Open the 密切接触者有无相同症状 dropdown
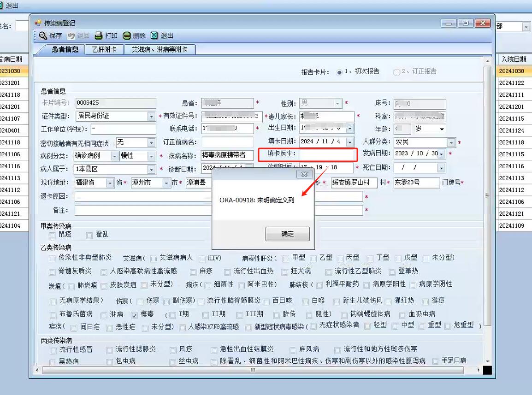Image resolution: width=532 pixels, height=395 pixels. click(x=151, y=142)
